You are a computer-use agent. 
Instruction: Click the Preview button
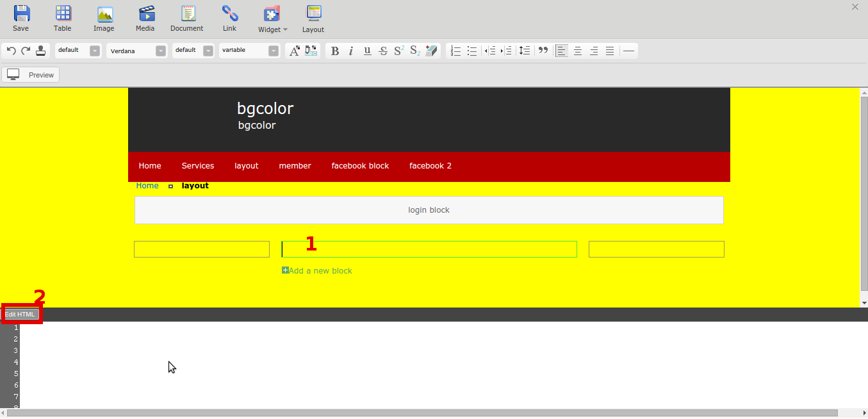coord(31,75)
